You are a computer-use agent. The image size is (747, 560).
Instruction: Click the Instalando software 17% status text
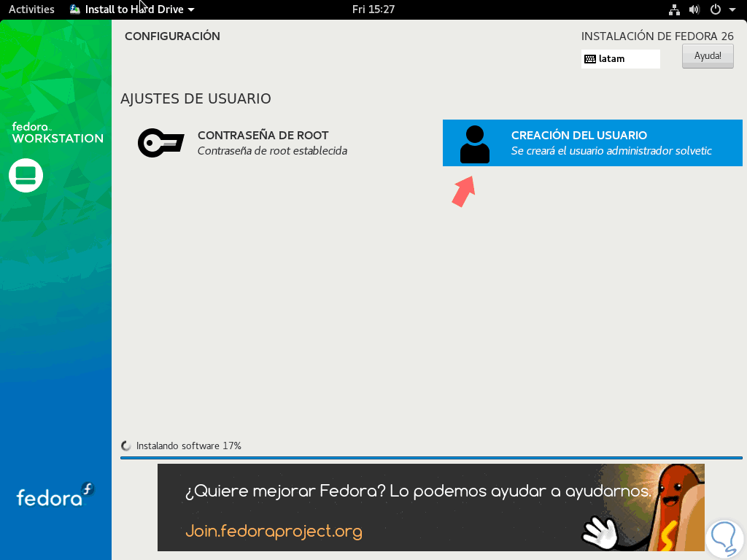189,446
